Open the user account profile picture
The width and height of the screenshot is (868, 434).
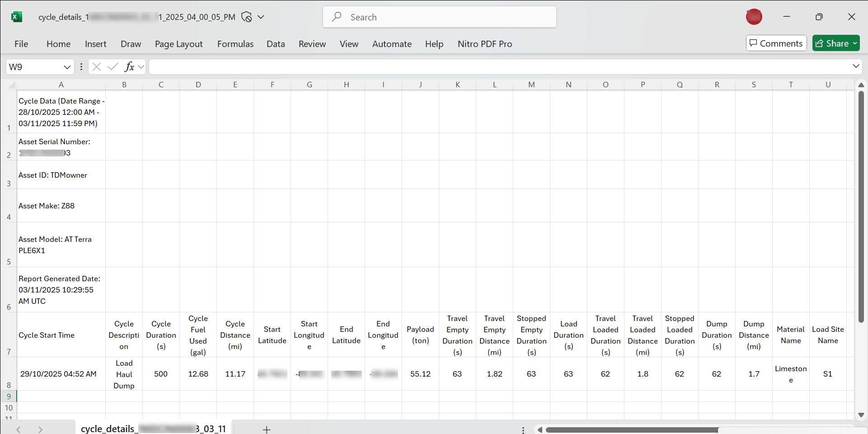tap(754, 17)
